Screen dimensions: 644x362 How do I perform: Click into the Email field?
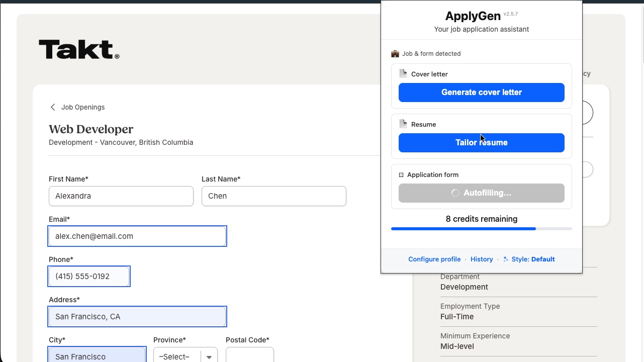(137, 236)
